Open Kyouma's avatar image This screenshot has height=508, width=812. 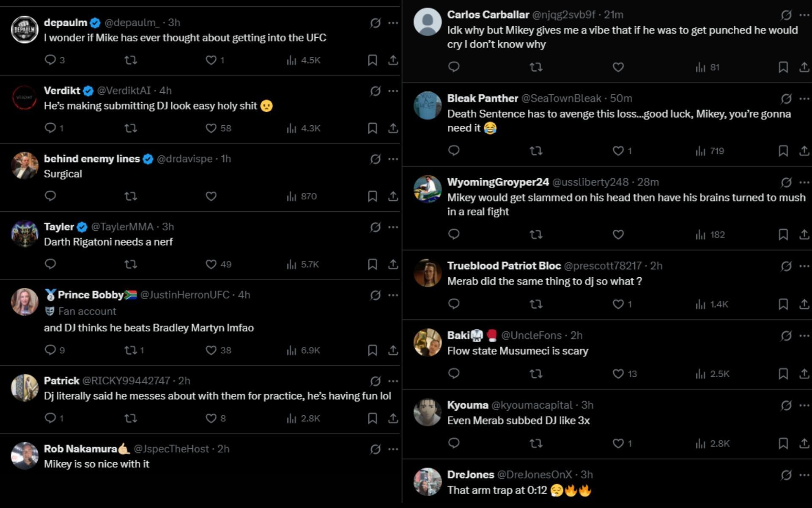pos(427,412)
